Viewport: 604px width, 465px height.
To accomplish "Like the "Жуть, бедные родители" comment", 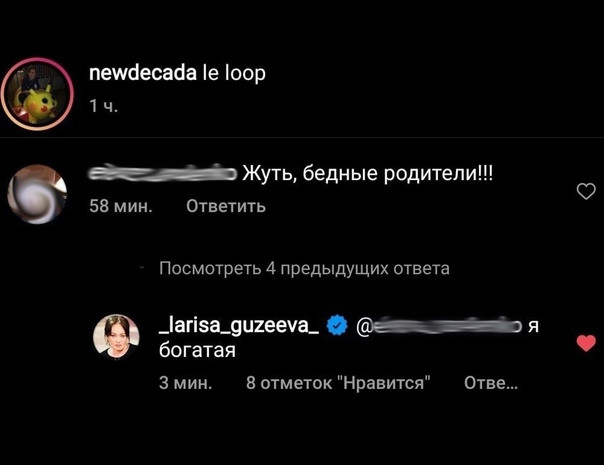I will click(586, 191).
